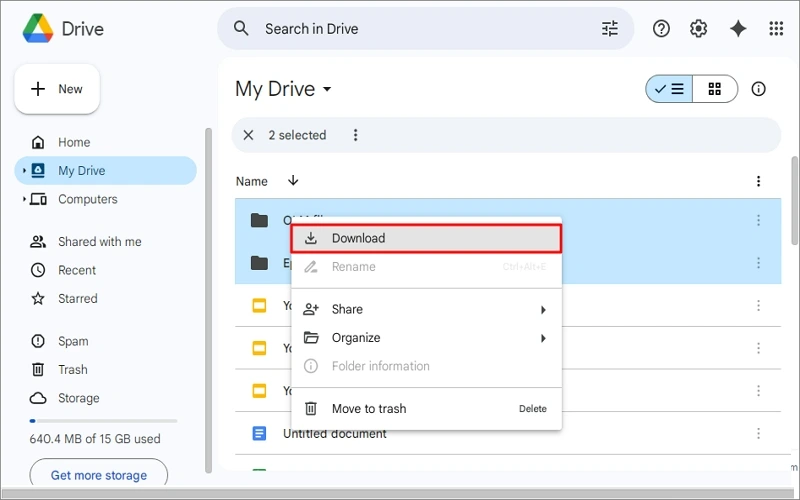Click the storage usage progress bar
800x500 pixels.
[104, 421]
